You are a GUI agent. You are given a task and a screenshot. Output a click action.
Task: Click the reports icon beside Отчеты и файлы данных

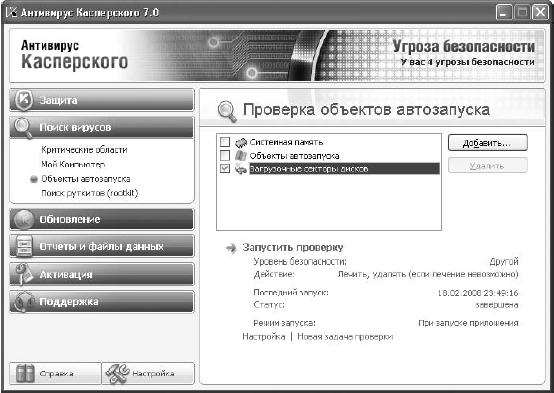click(x=24, y=246)
